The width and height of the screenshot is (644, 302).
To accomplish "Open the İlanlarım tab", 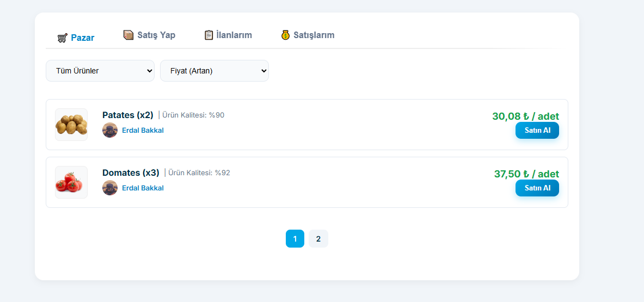I will click(228, 35).
